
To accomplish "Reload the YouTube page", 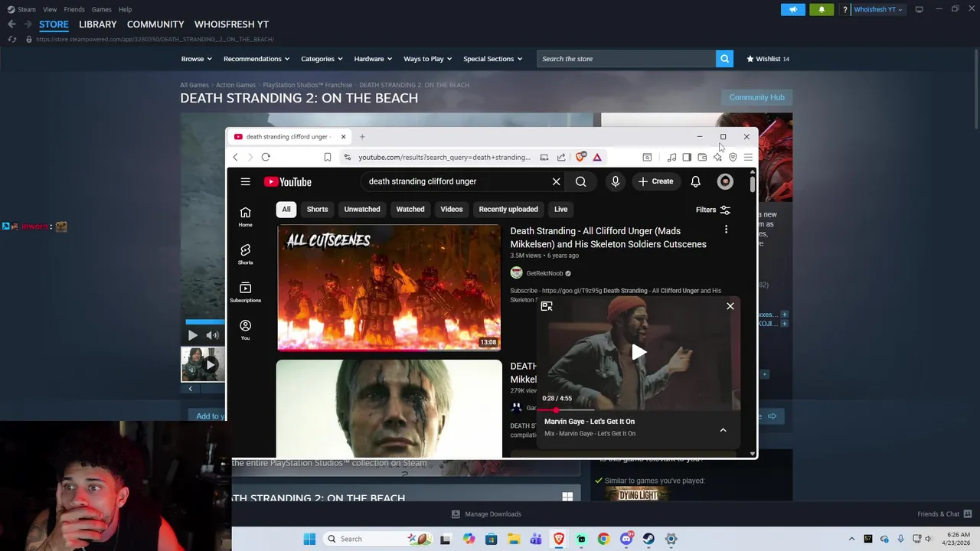I will tap(266, 157).
